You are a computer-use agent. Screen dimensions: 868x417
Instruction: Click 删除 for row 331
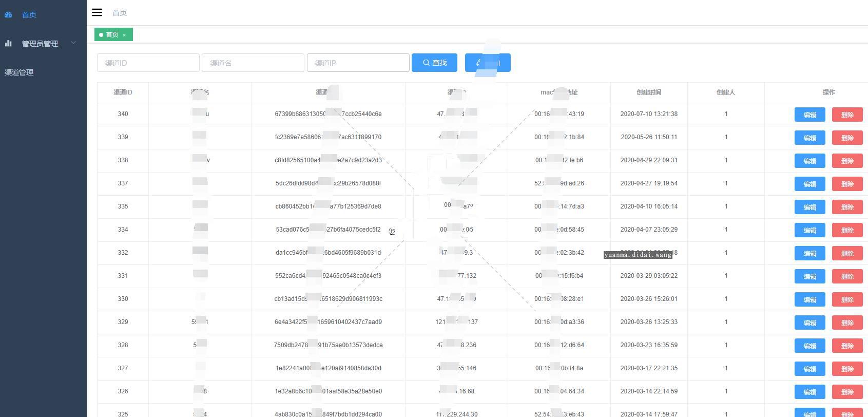click(x=847, y=276)
